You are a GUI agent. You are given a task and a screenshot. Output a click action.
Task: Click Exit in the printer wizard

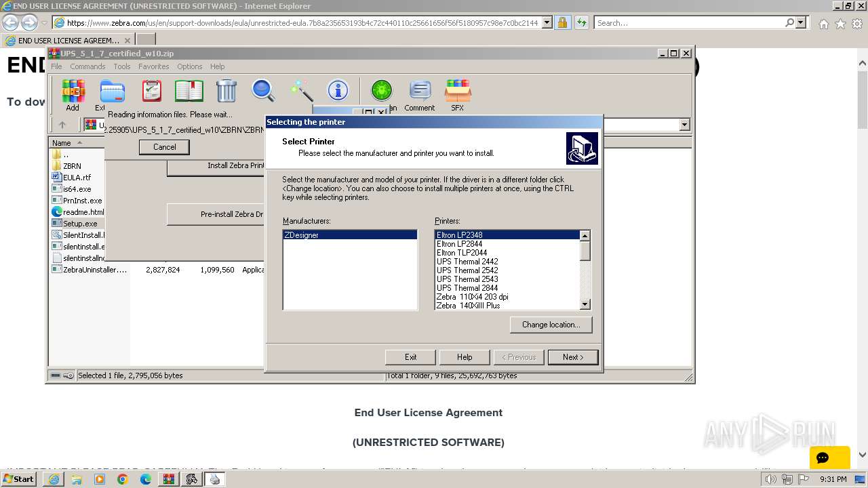[x=410, y=357]
